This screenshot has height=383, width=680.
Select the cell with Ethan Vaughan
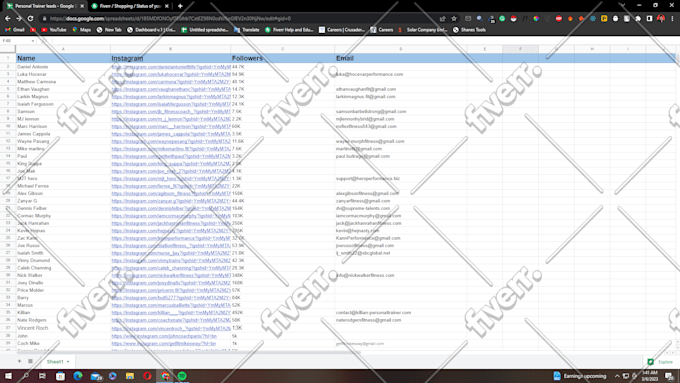click(63, 89)
